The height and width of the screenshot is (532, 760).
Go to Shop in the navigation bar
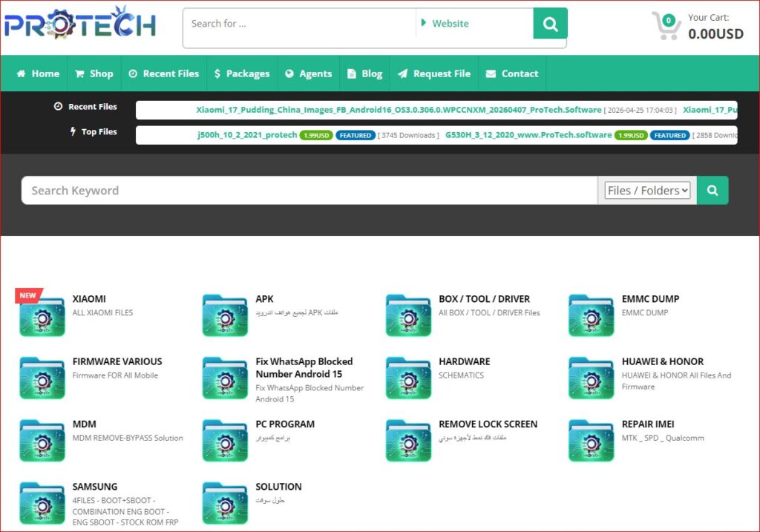click(94, 73)
